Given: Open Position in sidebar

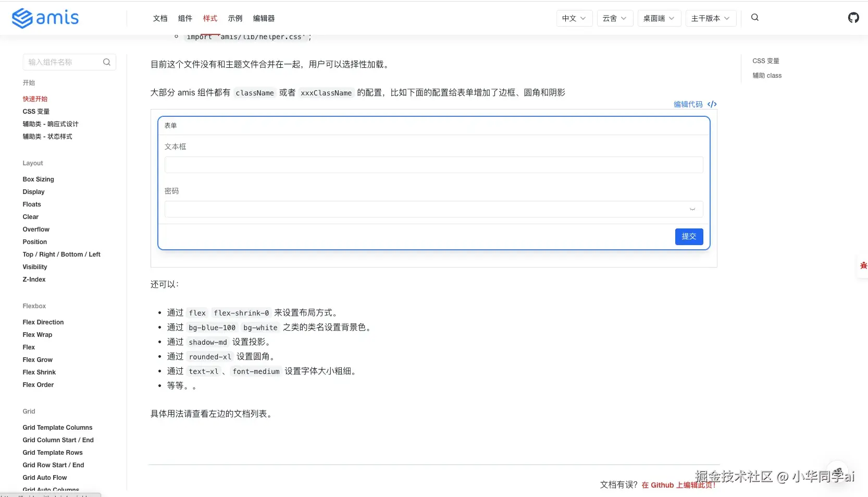Looking at the screenshot, I should coord(35,242).
